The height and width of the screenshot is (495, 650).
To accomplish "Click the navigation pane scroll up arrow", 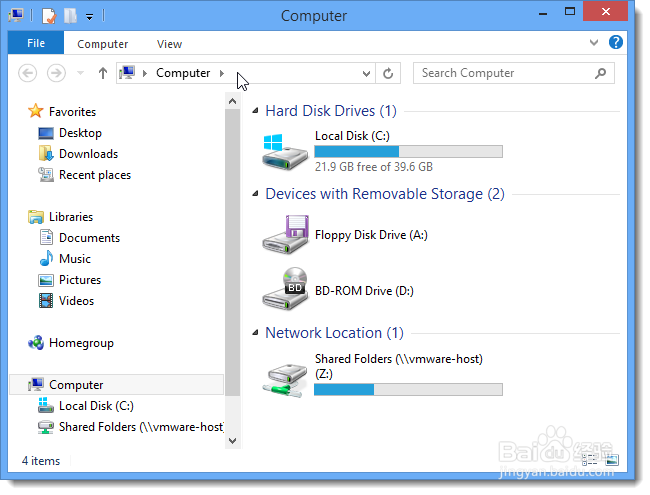I will coord(233,102).
